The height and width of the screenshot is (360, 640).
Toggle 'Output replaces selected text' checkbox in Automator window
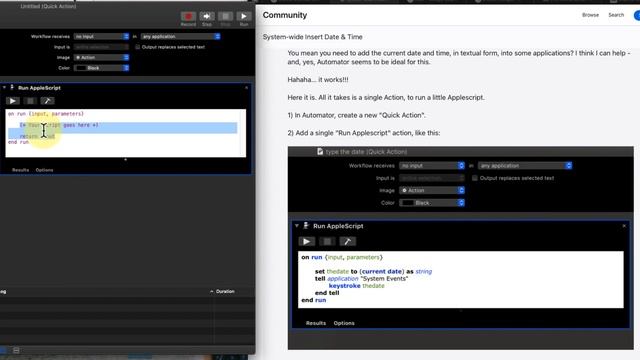138,47
